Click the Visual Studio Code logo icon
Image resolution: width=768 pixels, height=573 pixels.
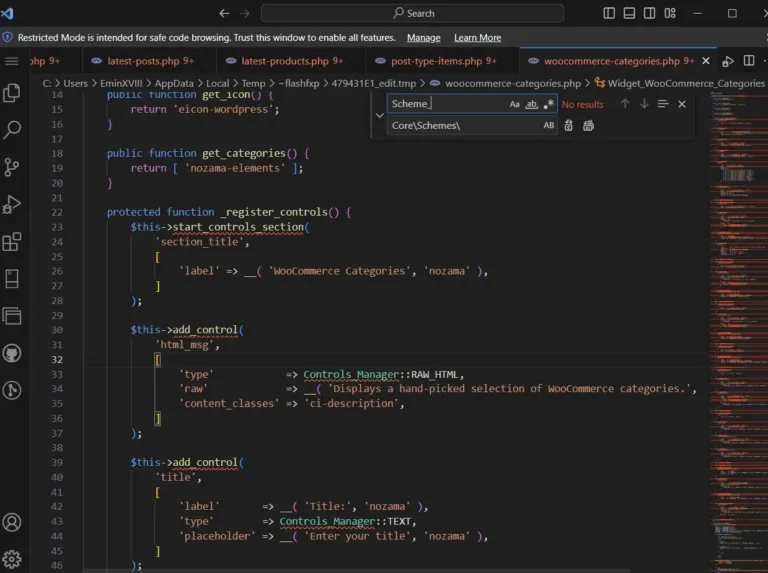pyautogui.click(x=7, y=13)
